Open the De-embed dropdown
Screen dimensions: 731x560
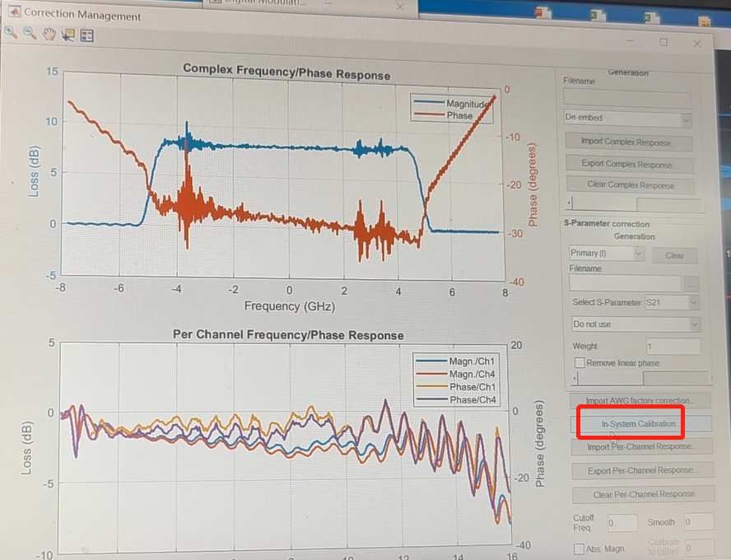pyautogui.click(x=627, y=119)
